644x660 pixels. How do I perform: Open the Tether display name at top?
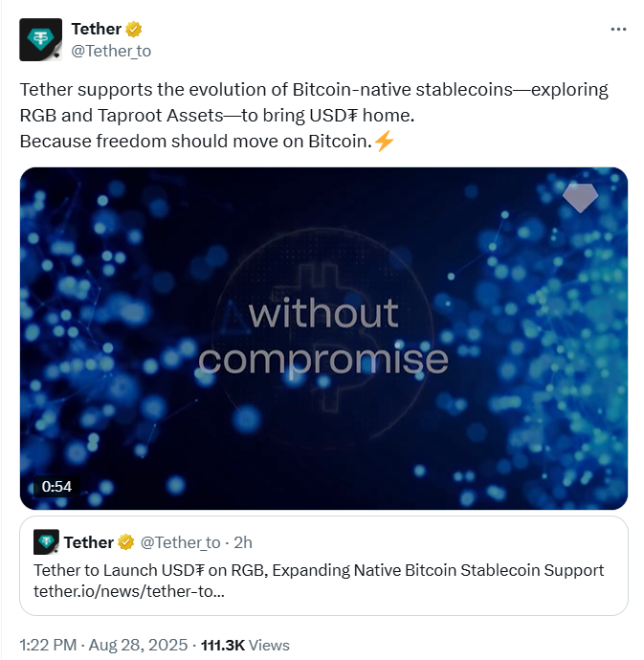click(97, 30)
